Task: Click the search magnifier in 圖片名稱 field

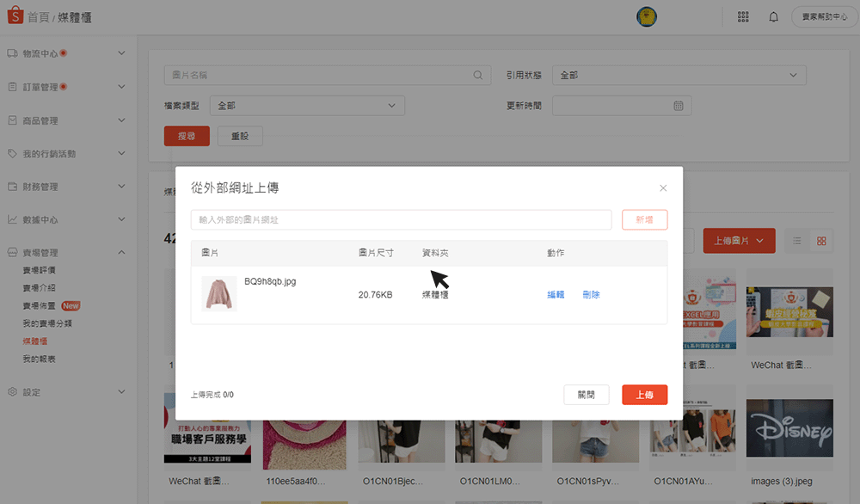Action: point(478,76)
